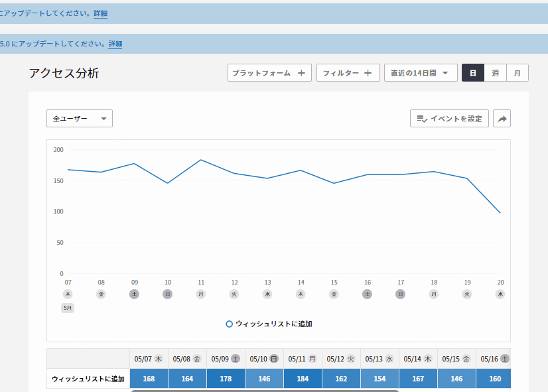Click 日 weekday badge under date 10
This screenshot has height=392, width=548.
click(167, 294)
